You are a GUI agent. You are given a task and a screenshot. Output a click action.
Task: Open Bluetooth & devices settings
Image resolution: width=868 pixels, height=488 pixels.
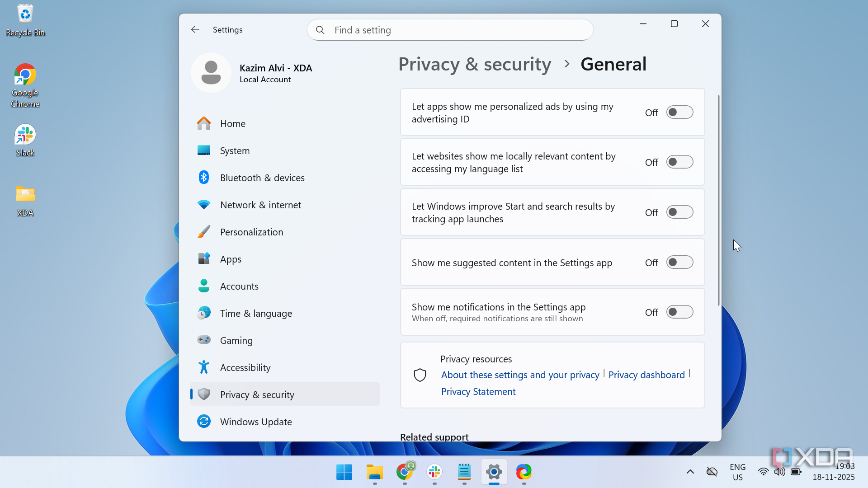(x=262, y=178)
